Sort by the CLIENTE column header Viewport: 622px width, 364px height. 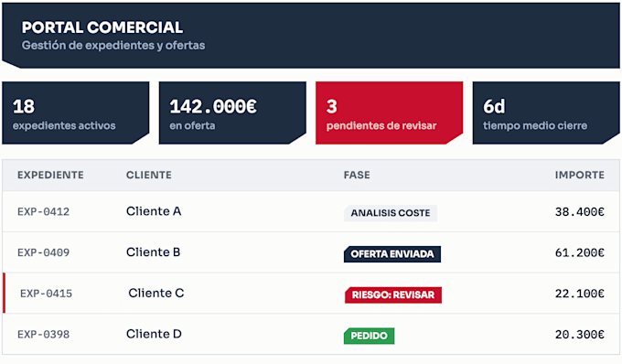149,175
